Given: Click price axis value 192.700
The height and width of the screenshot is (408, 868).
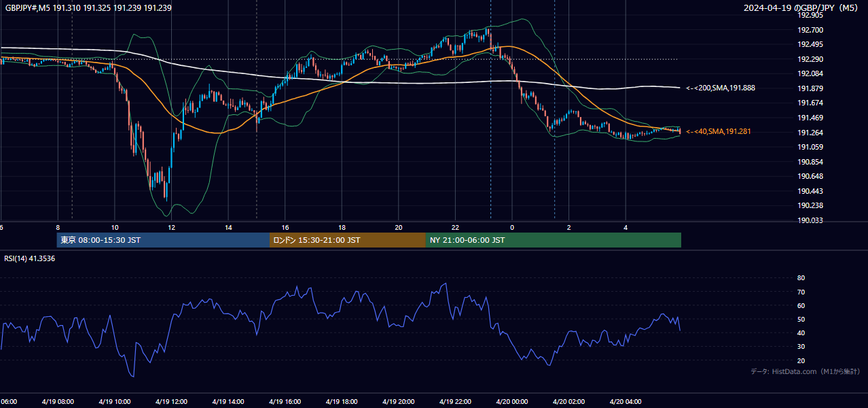Looking at the screenshot, I should pos(810,30).
